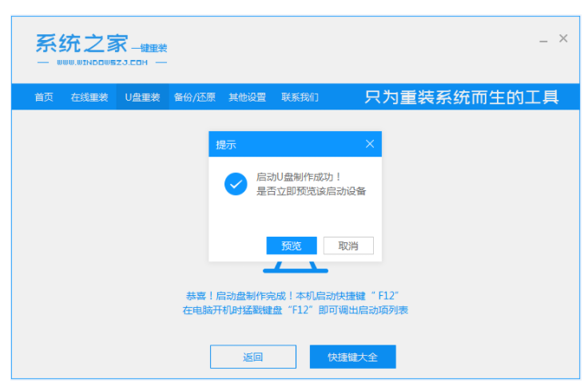The image size is (588, 387).
Task: Click the www.windowszj.com website text
Action: (x=101, y=62)
